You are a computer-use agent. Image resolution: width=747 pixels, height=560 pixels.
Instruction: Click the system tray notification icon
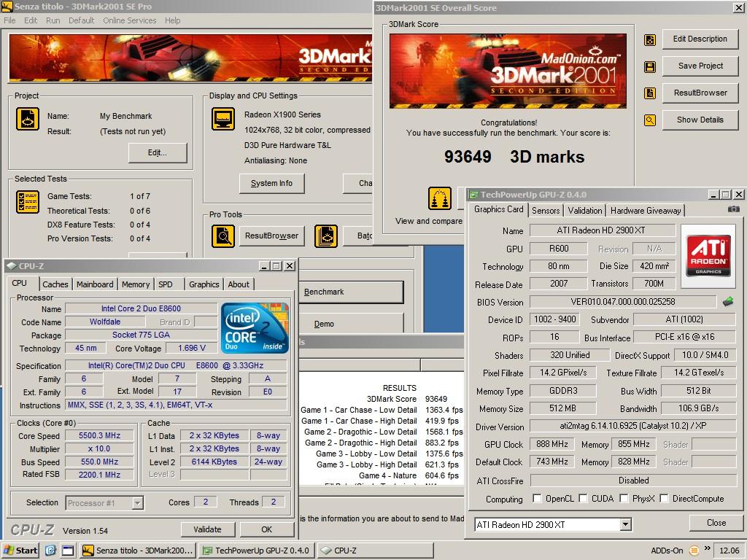[x=694, y=551]
